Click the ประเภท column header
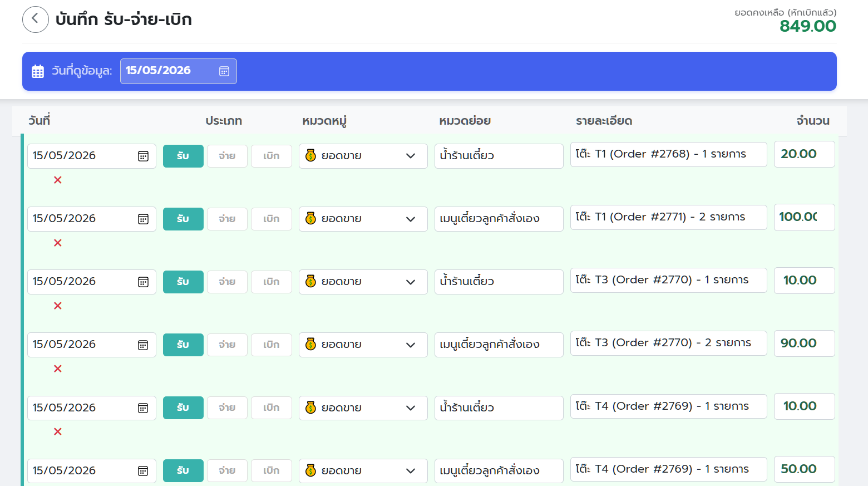868x486 pixels. click(224, 121)
